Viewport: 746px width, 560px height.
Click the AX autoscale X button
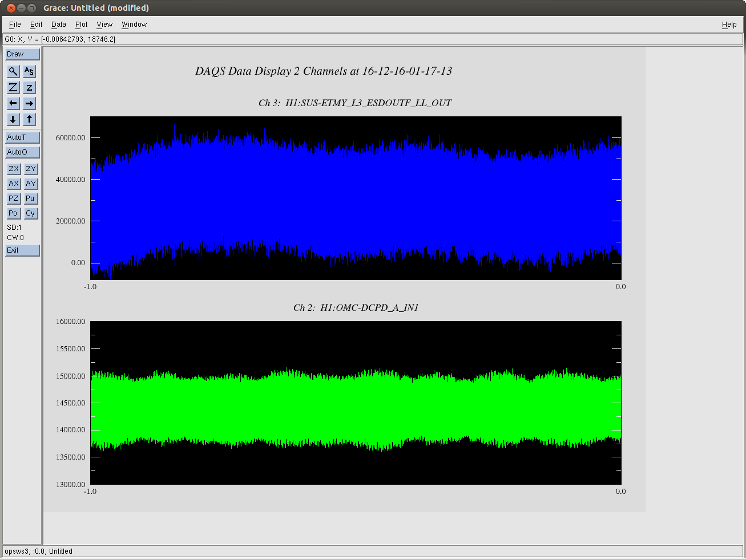[13, 184]
